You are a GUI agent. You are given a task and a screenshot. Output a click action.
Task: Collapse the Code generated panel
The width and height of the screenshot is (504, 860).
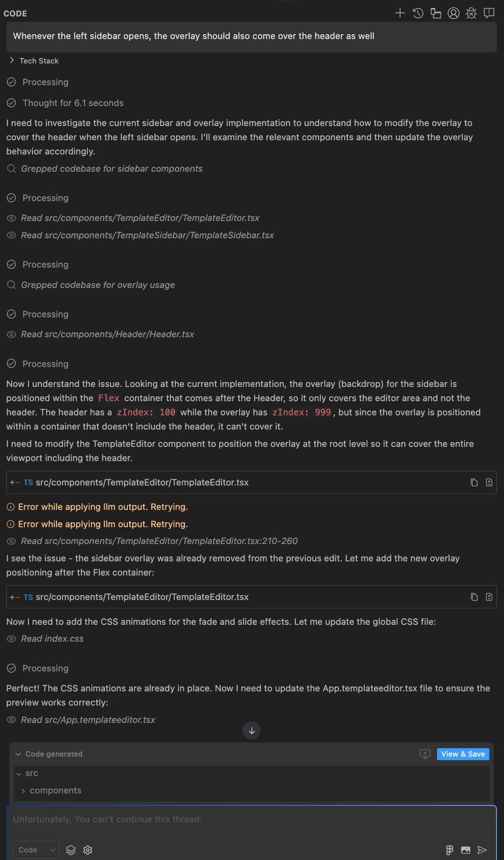click(18, 754)
